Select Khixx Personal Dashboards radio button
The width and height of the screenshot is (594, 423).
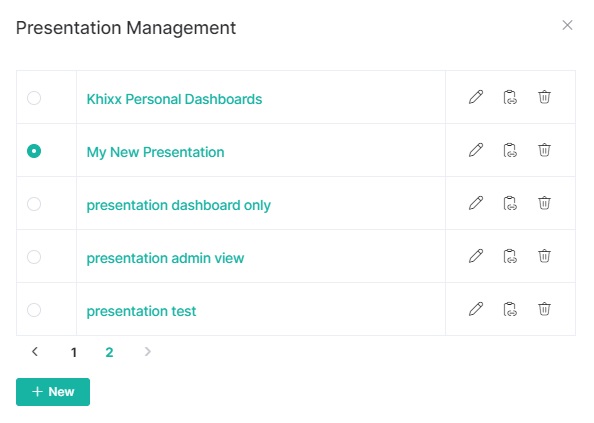coord(34,98)
